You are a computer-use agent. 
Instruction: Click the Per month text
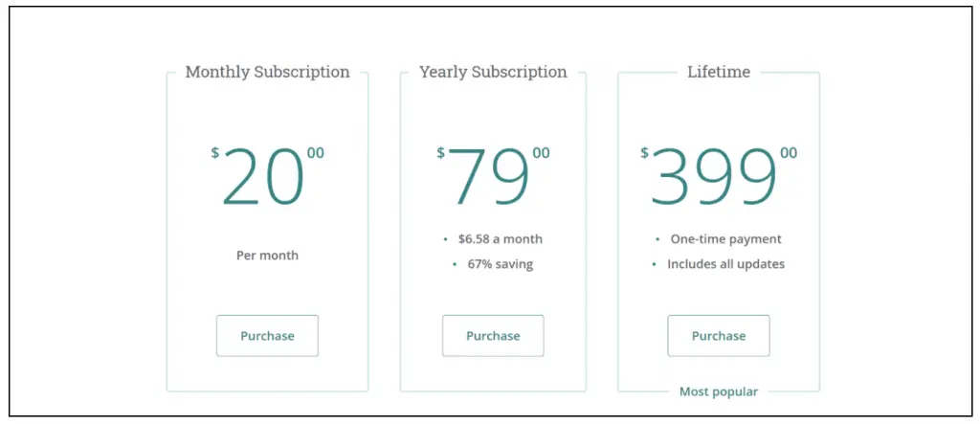267,256
